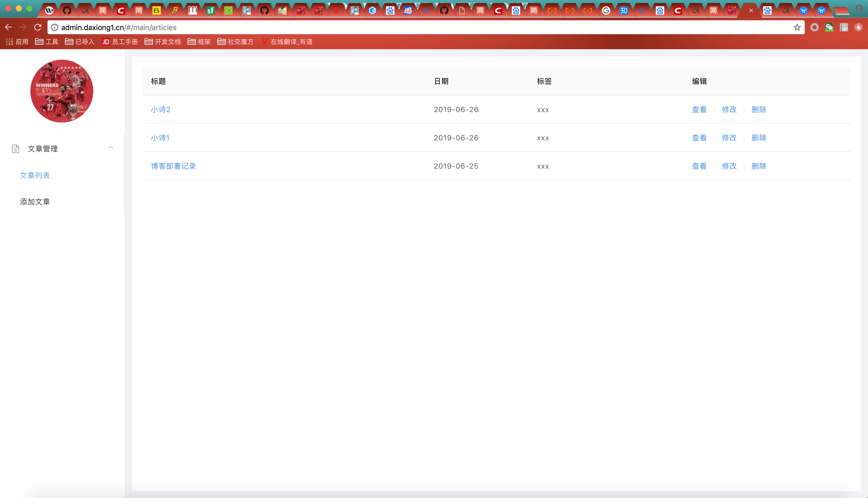This screenshot has height=498, width=868.
Task: Open the WeChat extension icon
Action: (829, 27)
